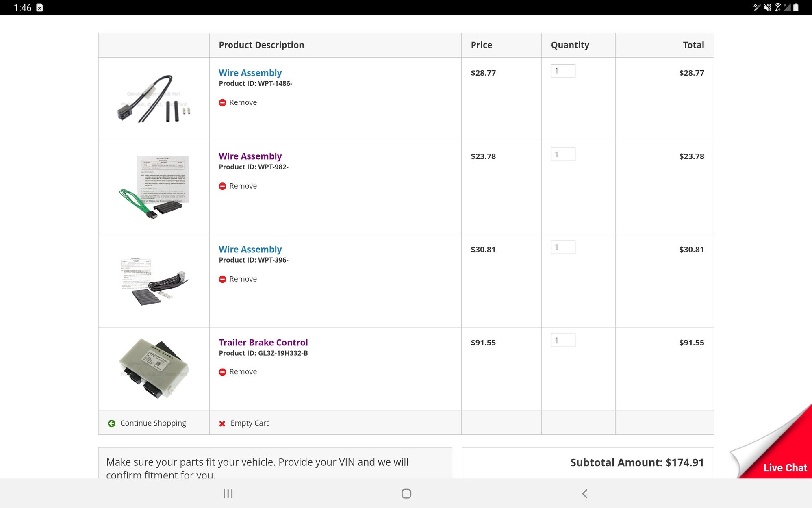Focus quantity field for Trailer Brake Control
812x508 pixels.
tap(563, 340)
